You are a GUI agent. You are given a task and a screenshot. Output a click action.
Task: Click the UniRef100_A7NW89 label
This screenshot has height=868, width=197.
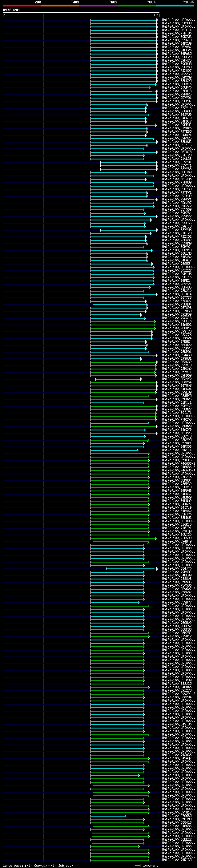(x=177, y=182)
